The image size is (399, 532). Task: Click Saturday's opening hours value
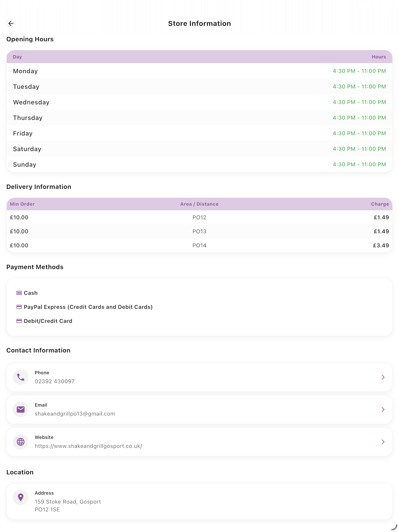pos(359,149)
